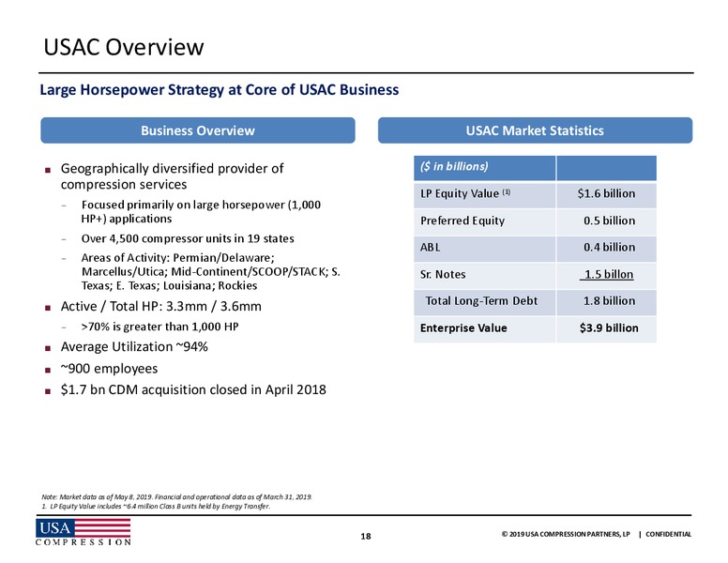Click the '1.8 billion' table value

(609, 301)
